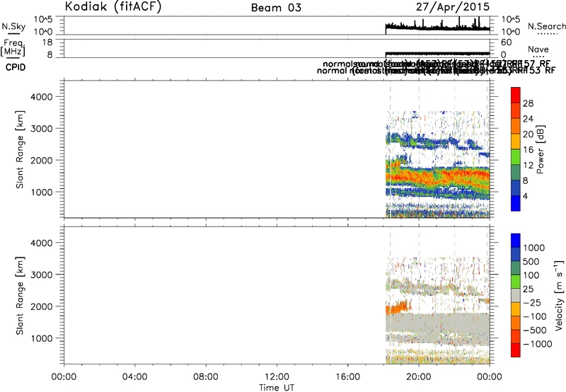Click the "Beam 03" header label
This screenshot has width=566, height=392.
tap(276, 8)
